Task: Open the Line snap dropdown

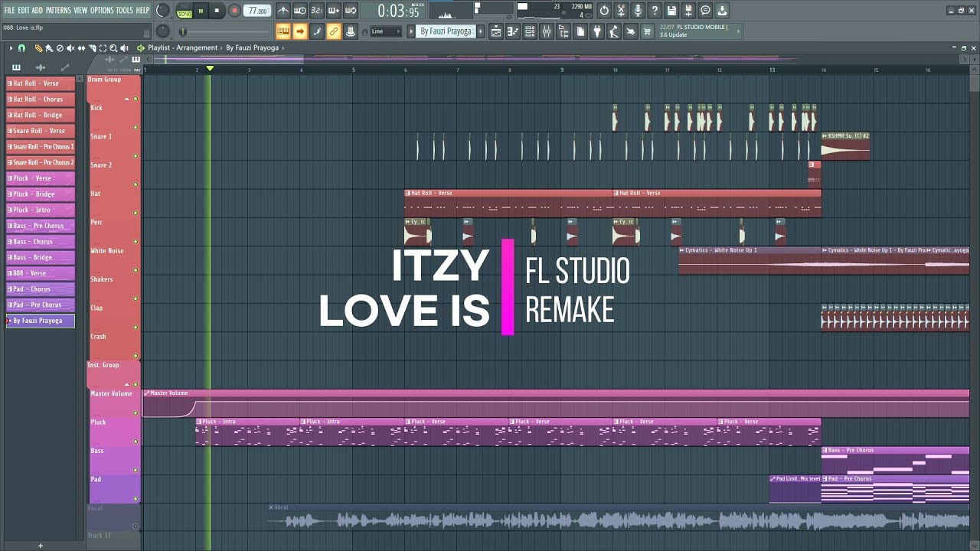Action: pyautogui.click(x=386, y=31)
